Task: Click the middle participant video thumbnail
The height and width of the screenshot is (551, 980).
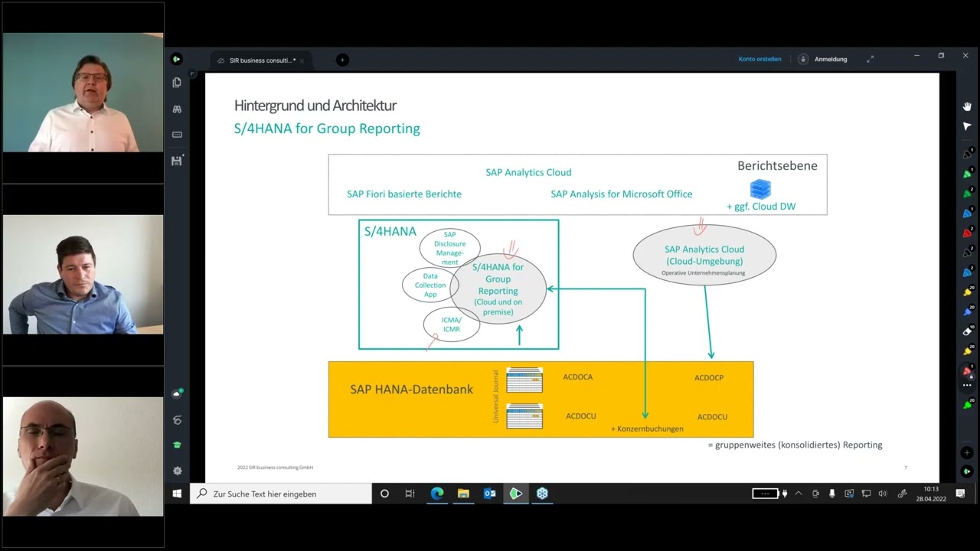Action: (x=83, y=274)
